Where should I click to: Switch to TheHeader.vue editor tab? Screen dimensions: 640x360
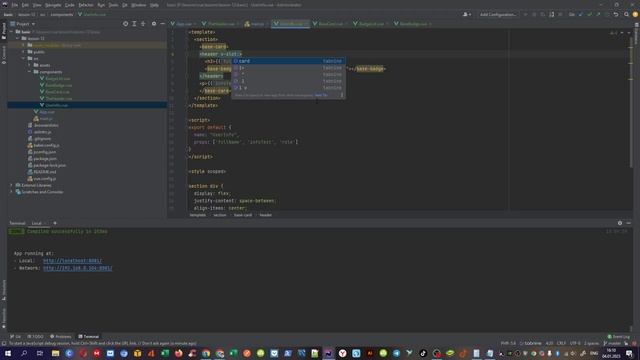coord(220,24)
